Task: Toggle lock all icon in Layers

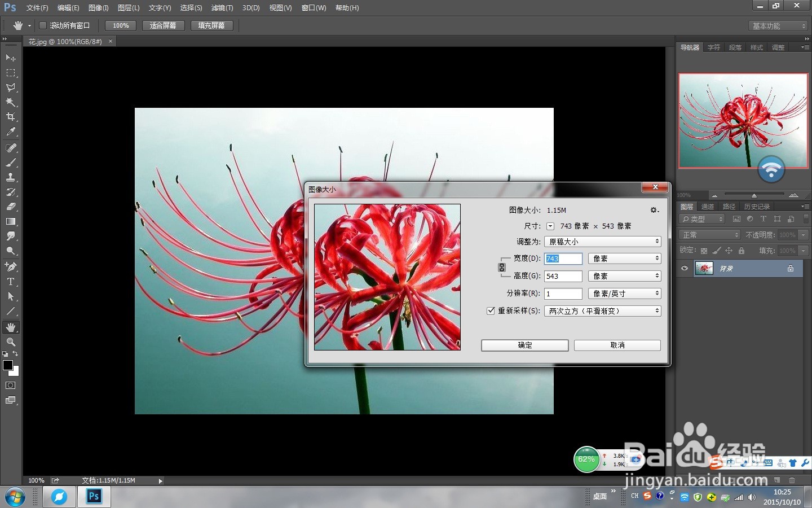Action: click(742, 251)
